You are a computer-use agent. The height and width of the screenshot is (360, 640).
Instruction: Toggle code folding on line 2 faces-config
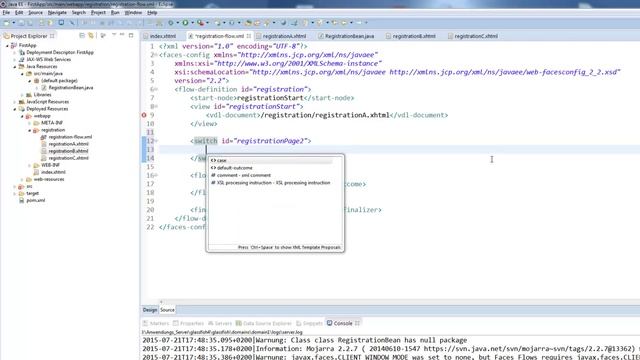(x=156, y=55)
